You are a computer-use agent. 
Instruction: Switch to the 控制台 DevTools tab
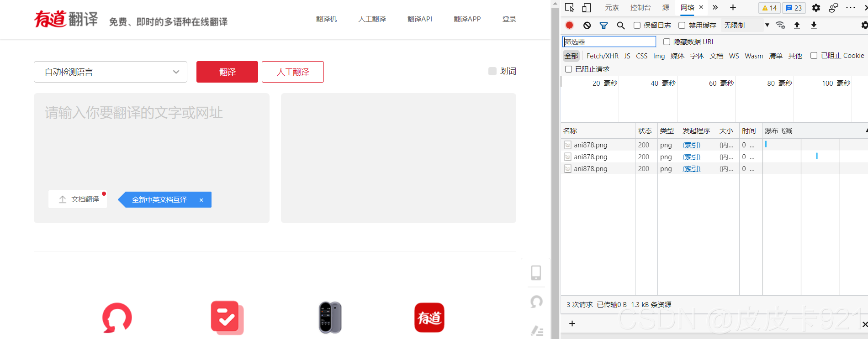pyautogui.click(x=640, y=8)
